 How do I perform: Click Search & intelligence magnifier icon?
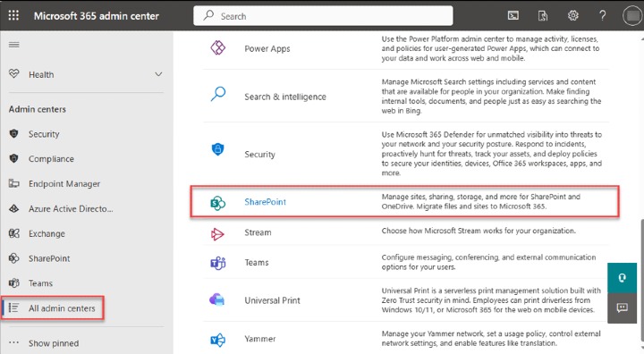pos(217,94)
